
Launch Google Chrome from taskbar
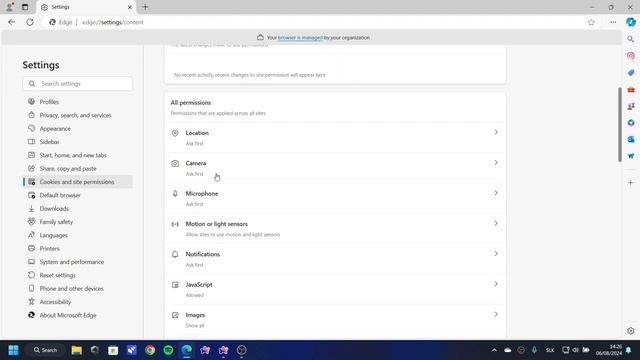click(x=150, y=350)
